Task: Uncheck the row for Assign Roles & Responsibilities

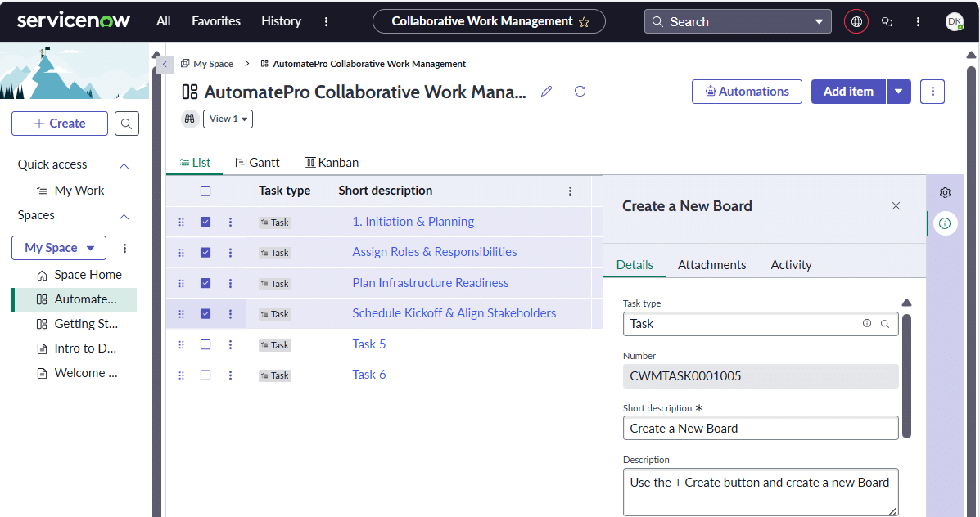Action: 205,252
